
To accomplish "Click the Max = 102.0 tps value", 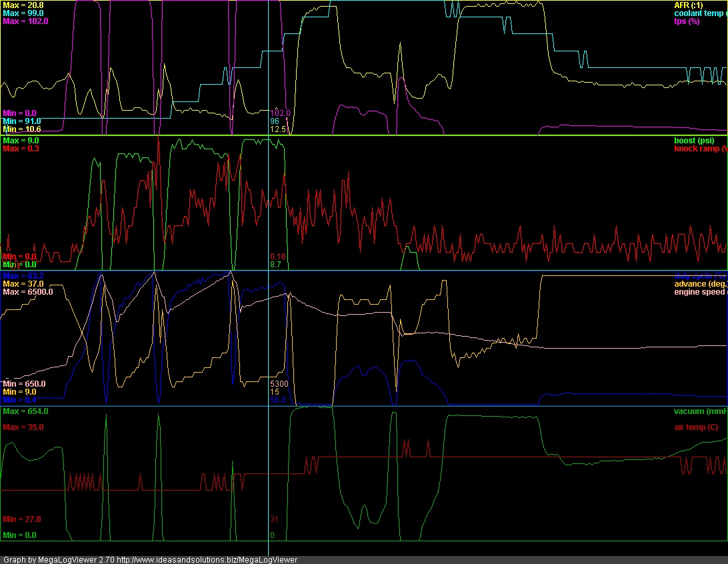I will pos(25,21).
